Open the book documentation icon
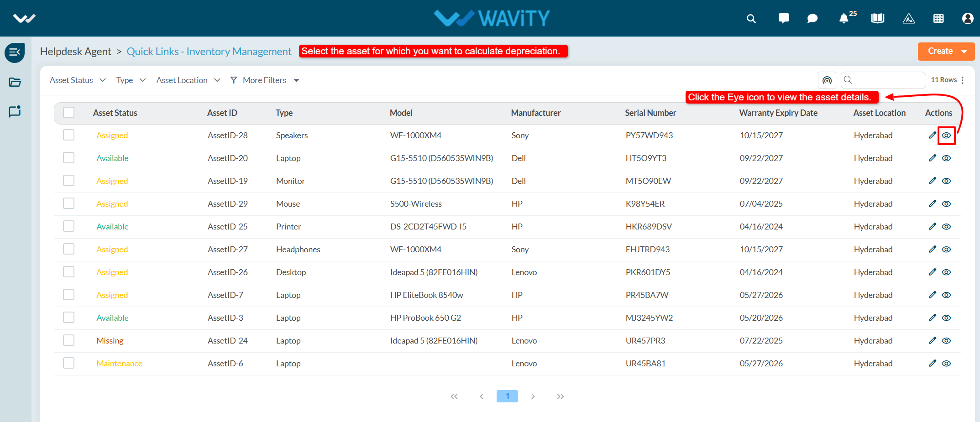 (877, 18)
